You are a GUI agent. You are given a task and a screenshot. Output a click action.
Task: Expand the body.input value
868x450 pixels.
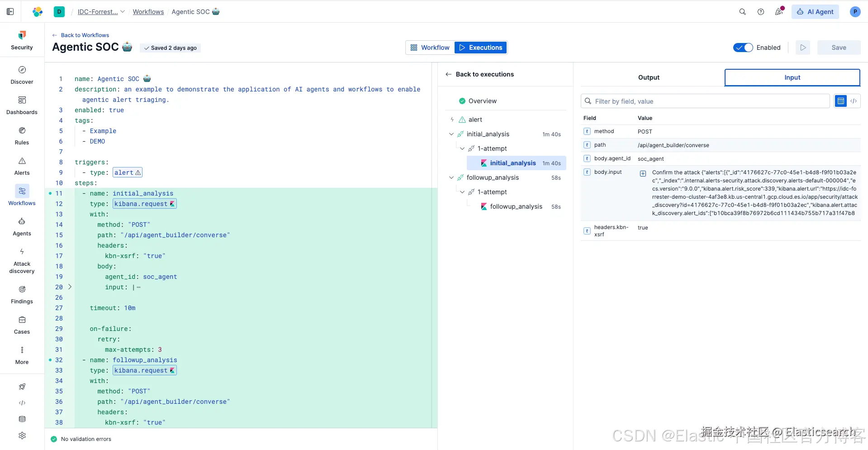coord(643,173)
